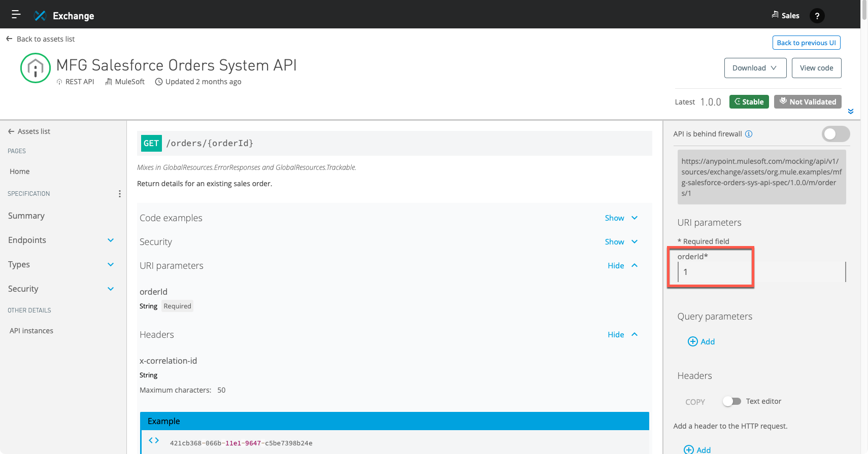Open the Download dropdown
The image size is (868, 454).
click(x=755, y=68)
